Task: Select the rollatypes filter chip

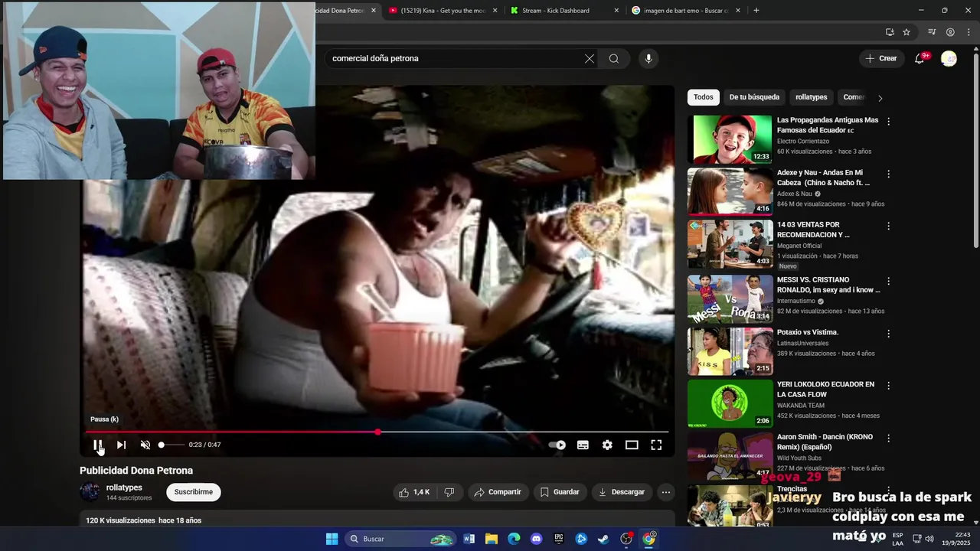Action: [x=811, y=97]
